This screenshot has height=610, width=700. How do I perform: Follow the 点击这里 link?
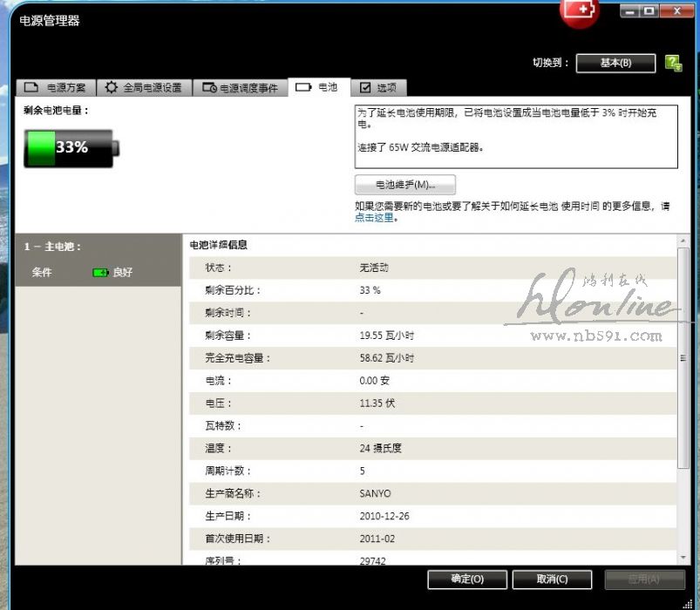click(374, 218)
